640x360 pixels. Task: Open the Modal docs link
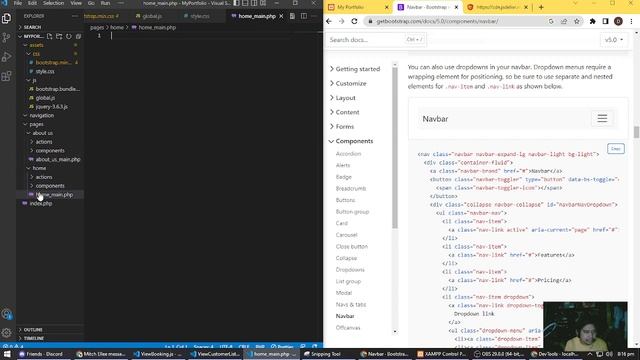[344, 293]
